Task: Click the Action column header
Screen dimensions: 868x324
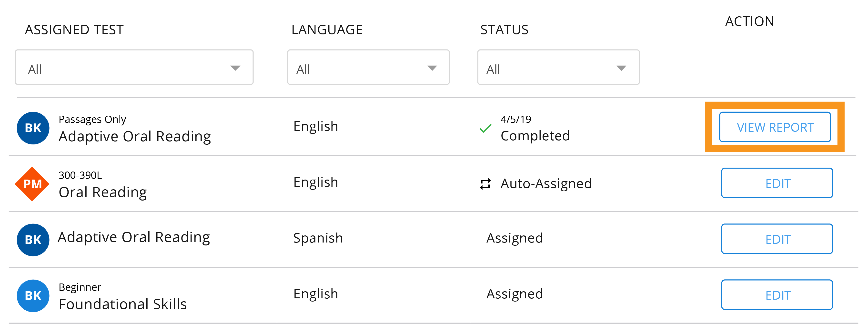Action: (x=749, y=21)
